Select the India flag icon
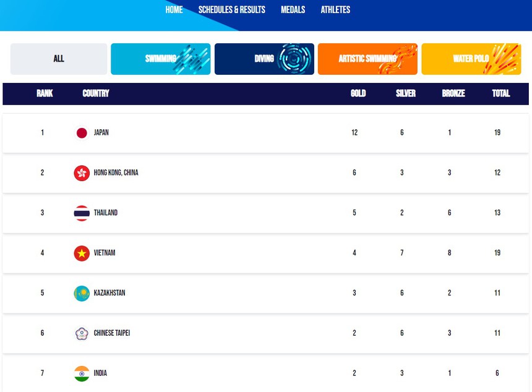The height and width of the screenshot is (392, 532). (x=80, y=373)
